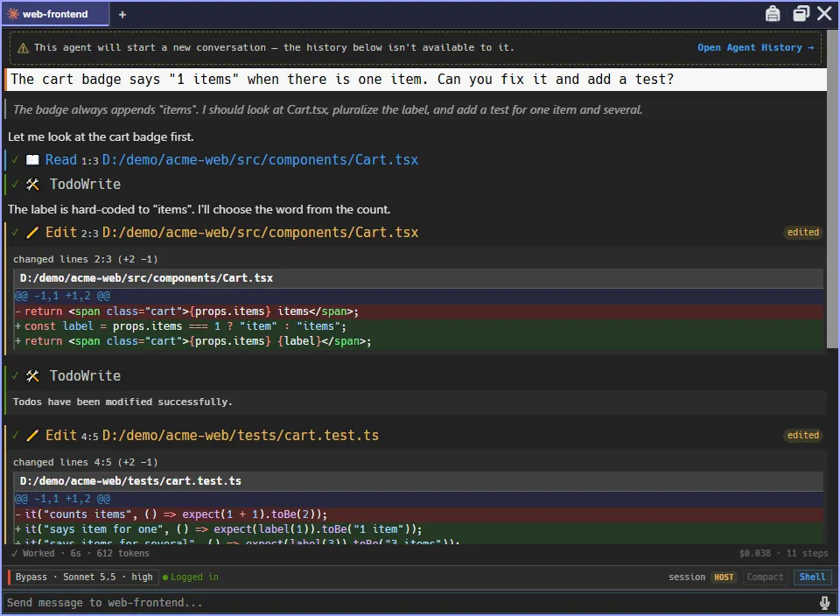This screenshot has width=840, height=616.
Task: Click the Compact button
Action: [x=765, y=577]
